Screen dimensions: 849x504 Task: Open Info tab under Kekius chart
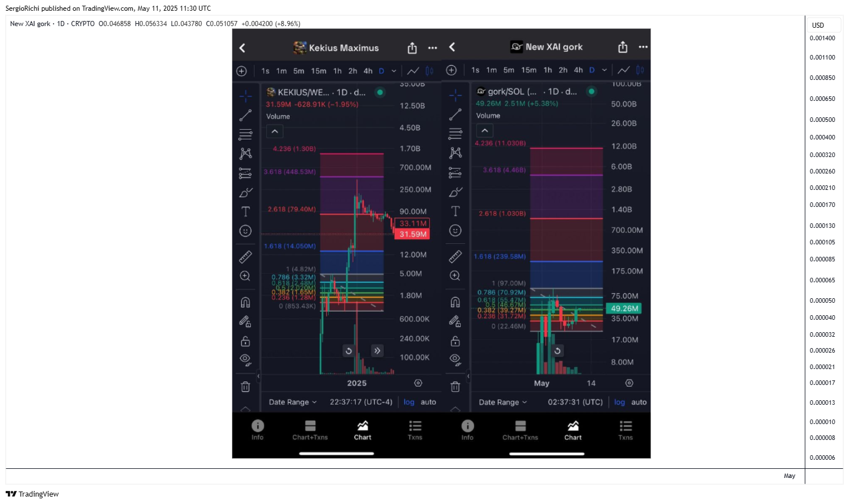257,430
